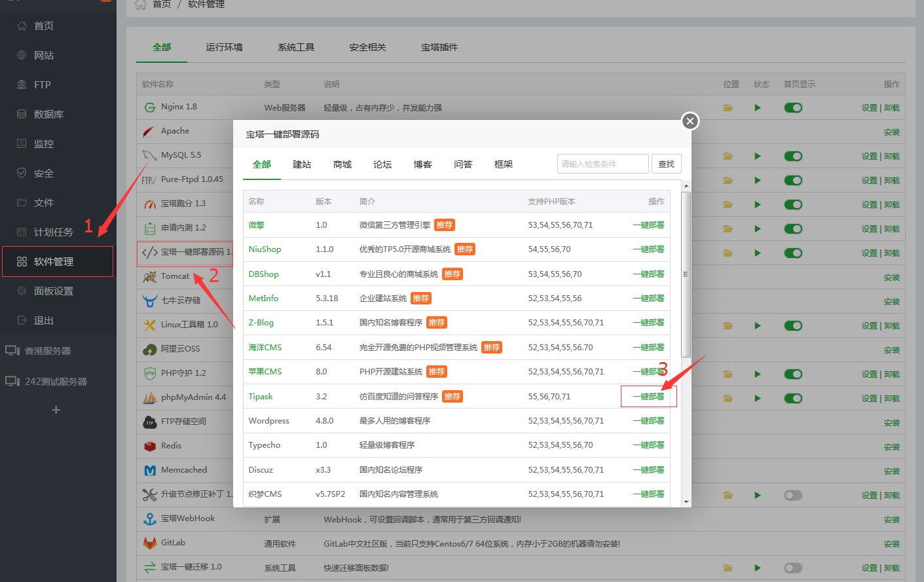Image resolution: width=924 pixels, height=582 pixels.
Task: Open 数据库 in the sidebar
Action: [x=48, y=114]
